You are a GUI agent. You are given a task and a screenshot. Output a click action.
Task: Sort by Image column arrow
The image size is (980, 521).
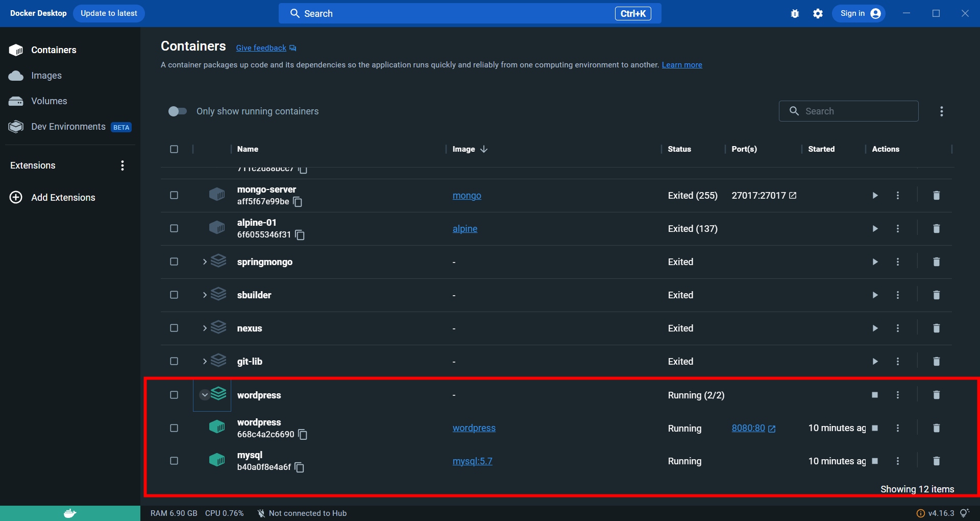point(484,149)
